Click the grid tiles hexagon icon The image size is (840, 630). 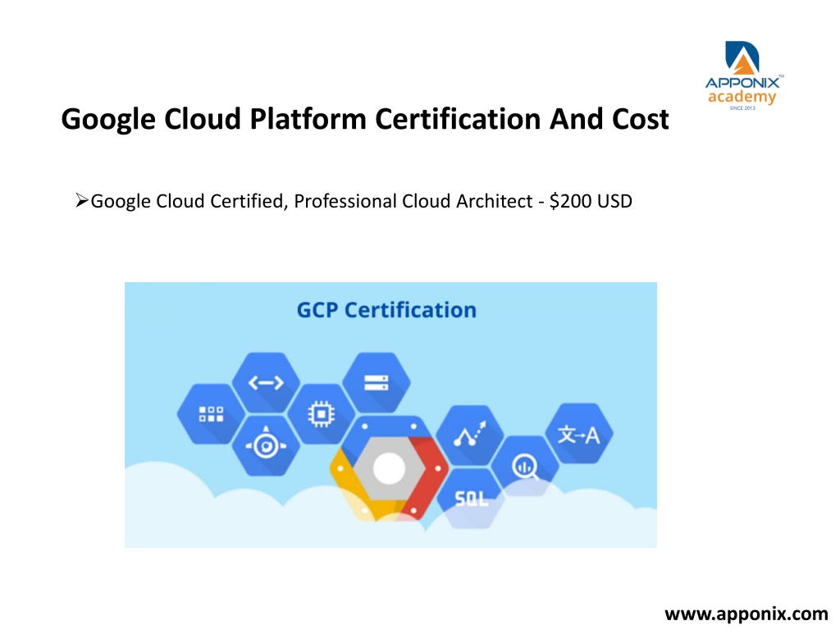[211, 413]
